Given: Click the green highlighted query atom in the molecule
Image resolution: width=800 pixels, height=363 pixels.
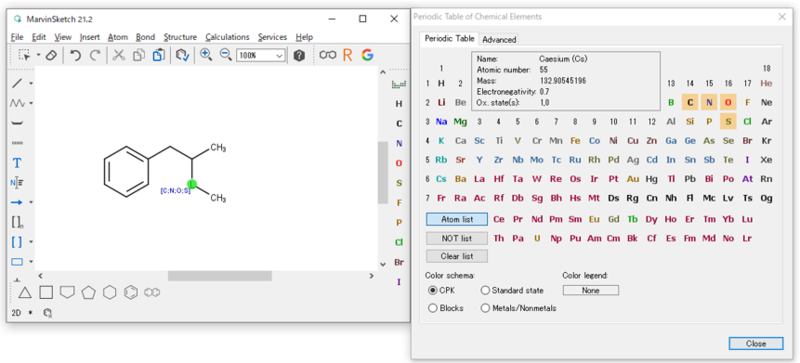Looking at the screenshot, I should pyautogui.click(x=192, y=184).
